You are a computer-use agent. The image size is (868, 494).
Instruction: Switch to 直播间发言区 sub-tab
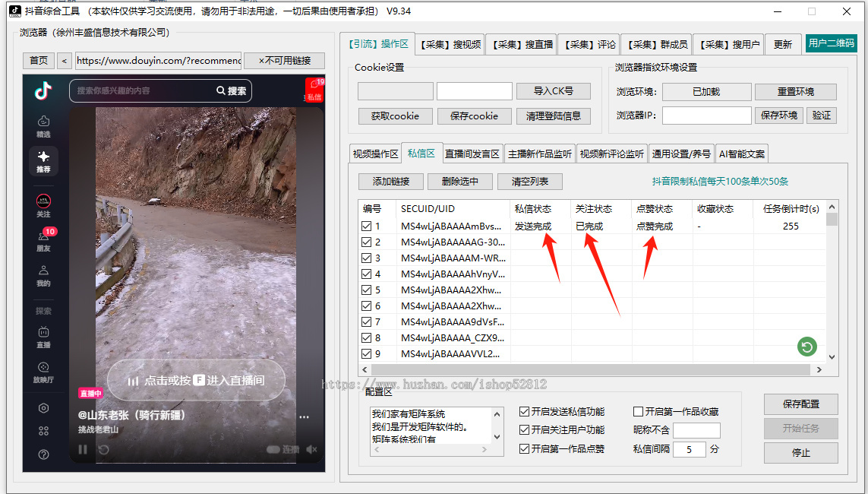point(472,154)
